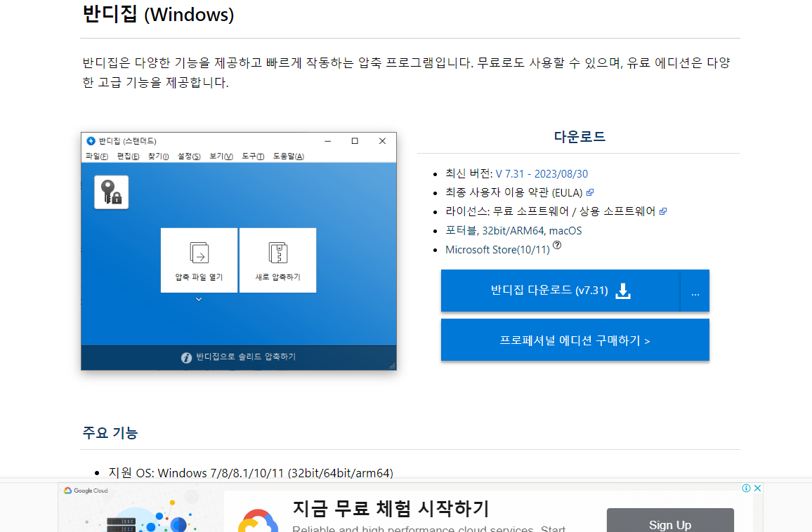This screenshot has height=532, width=812.
Task: Close the pictured Bandizip window
Action: (382, 141)
